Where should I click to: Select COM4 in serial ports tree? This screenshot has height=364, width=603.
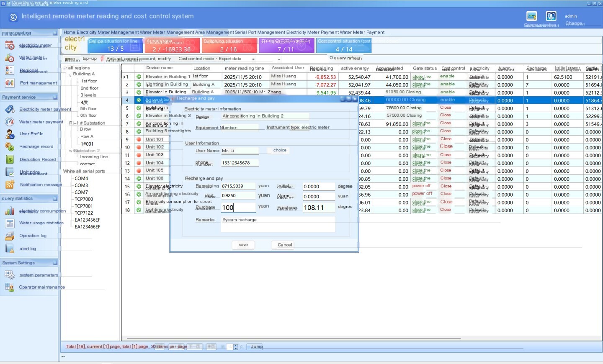click(x=81, y=178)
